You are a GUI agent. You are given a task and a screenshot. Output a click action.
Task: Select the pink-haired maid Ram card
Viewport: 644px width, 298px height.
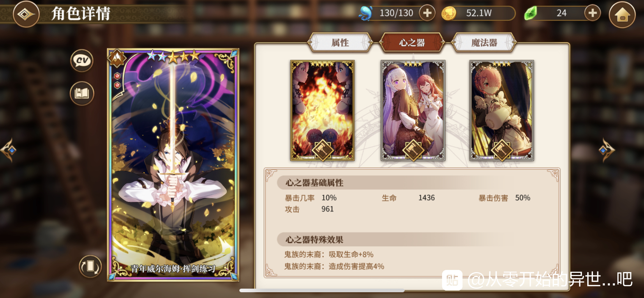coord(502,110)
